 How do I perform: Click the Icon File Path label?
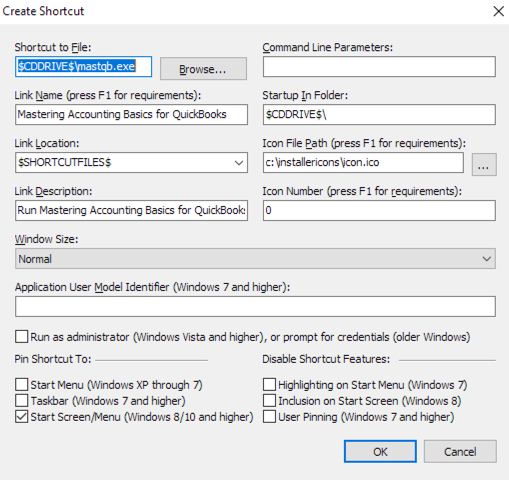coord(364,143)
